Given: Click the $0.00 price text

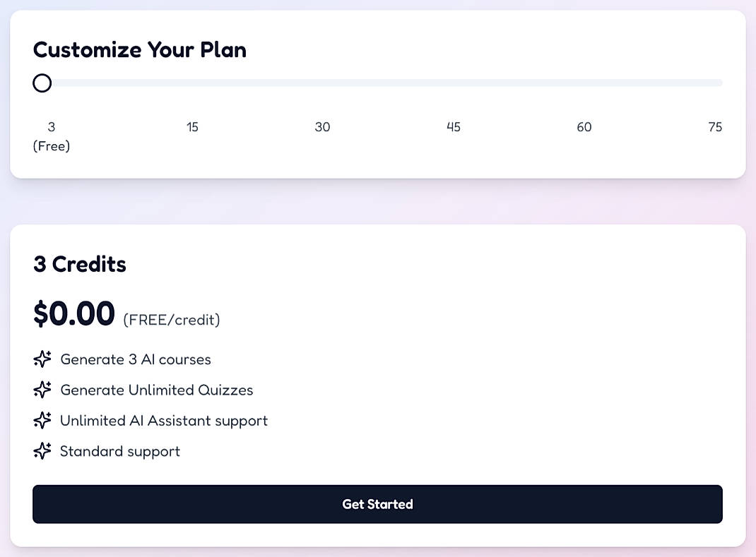Looking at the screenshot, I should [x=73, y=313].
